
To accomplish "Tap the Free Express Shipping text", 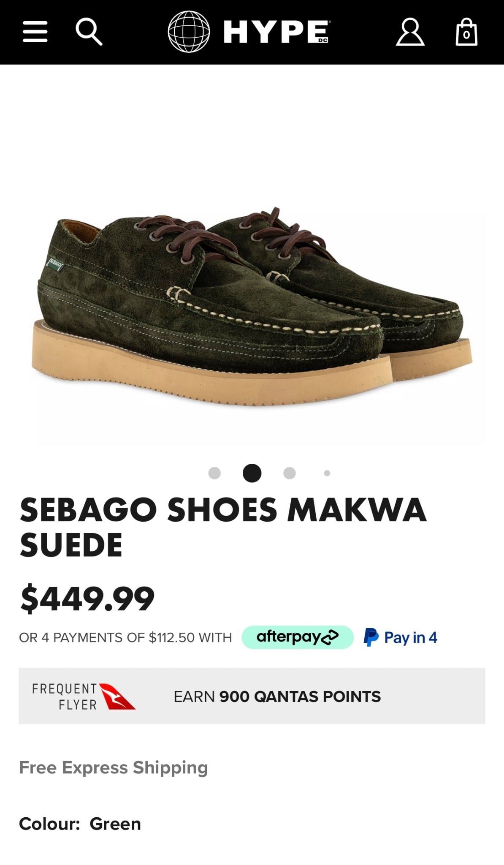I will point(114,767).
